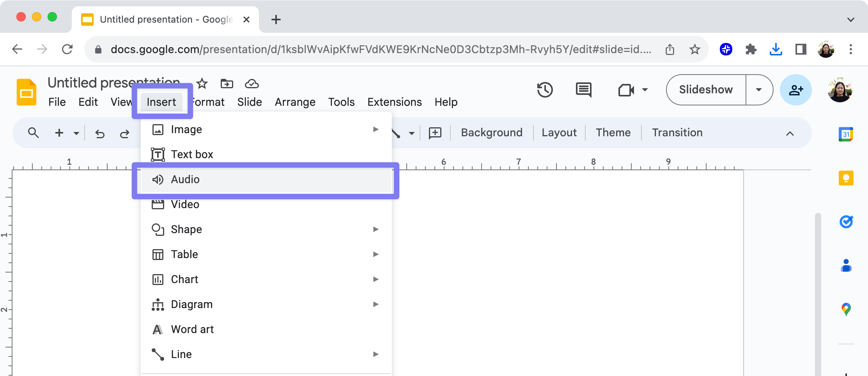Click the presentation title field
Viewport: 868px width, 376px height.
[113, 83]
